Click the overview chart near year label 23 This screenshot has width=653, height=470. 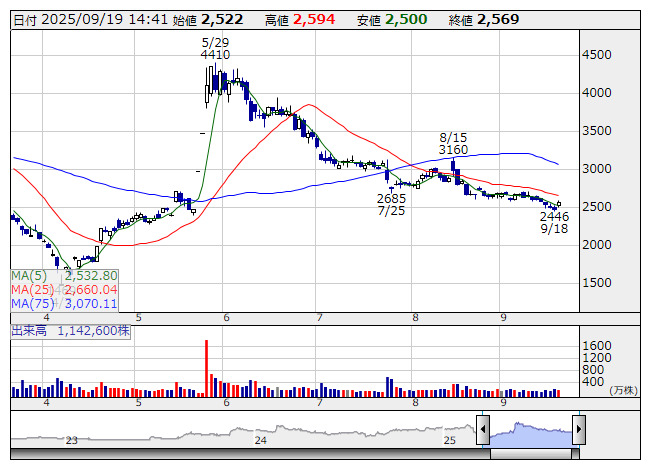[x=71, y=440]
